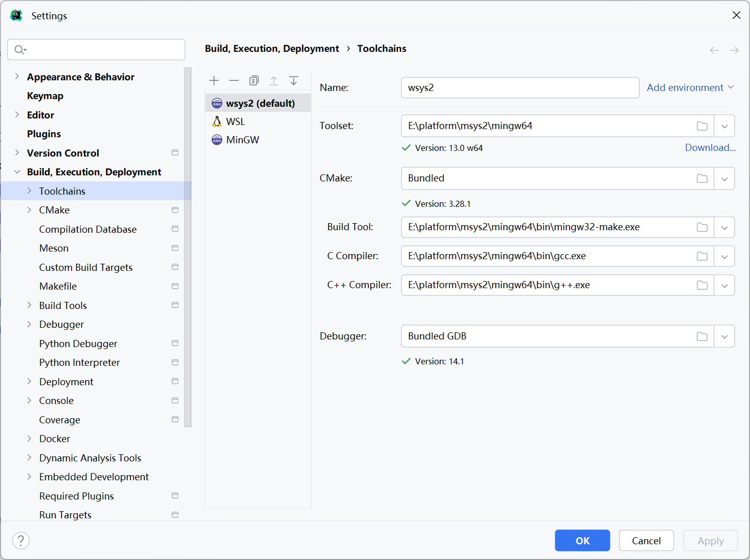This screenshot has height=560, width=750.
Task: Click GNU icon of MinGW toolchain
Action: coord(217,140)
